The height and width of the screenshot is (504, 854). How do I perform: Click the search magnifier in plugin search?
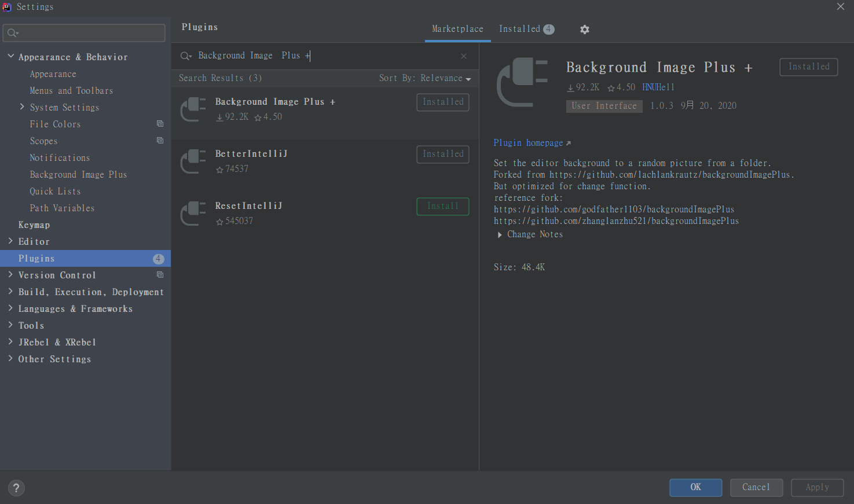pyautogui.click(x=186, y=56)
